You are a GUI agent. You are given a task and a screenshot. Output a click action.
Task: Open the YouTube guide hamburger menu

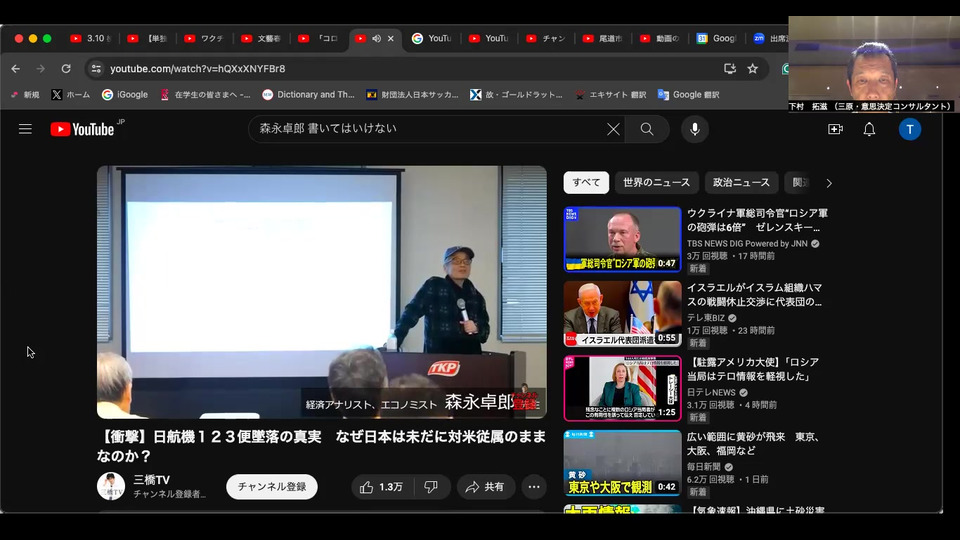(25, 129)
